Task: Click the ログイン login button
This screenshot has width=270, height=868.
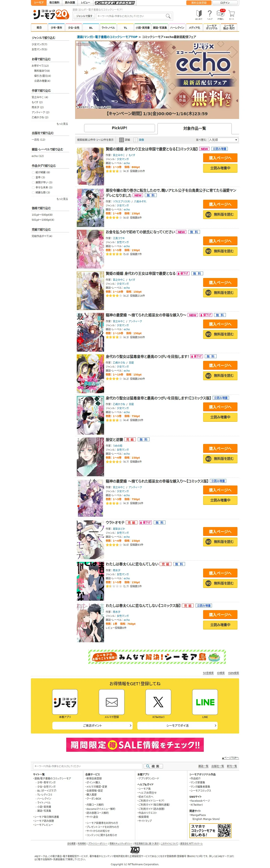Action: pos(225,3)
